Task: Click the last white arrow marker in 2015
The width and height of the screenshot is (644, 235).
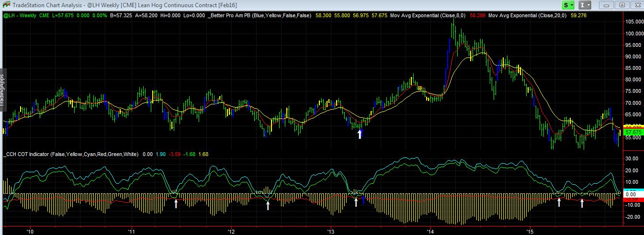Action: point(582,203)
